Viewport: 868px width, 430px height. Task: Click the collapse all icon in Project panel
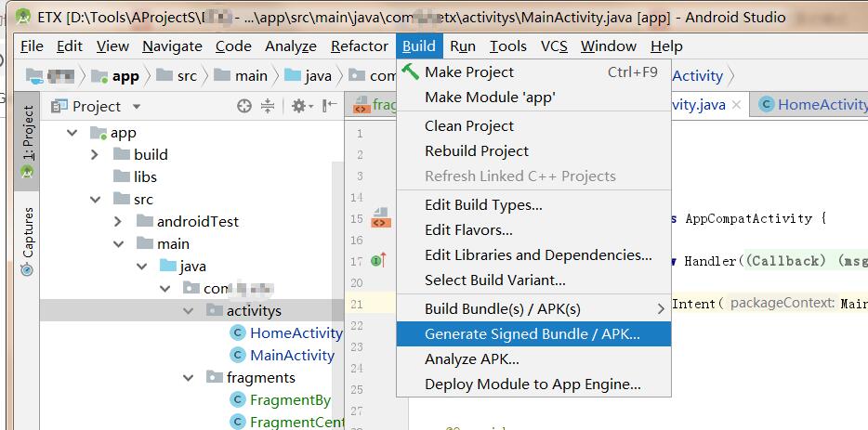[x=268, y=106]
